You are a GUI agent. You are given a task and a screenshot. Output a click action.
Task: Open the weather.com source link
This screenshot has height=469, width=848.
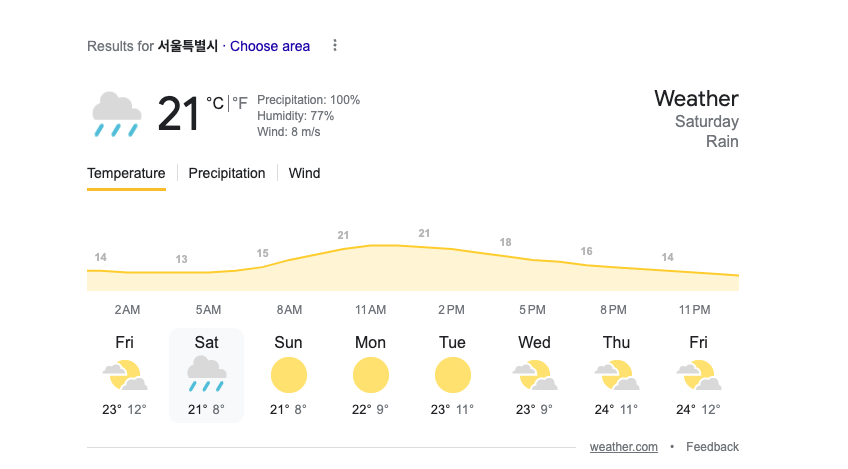tap(623, 446)
